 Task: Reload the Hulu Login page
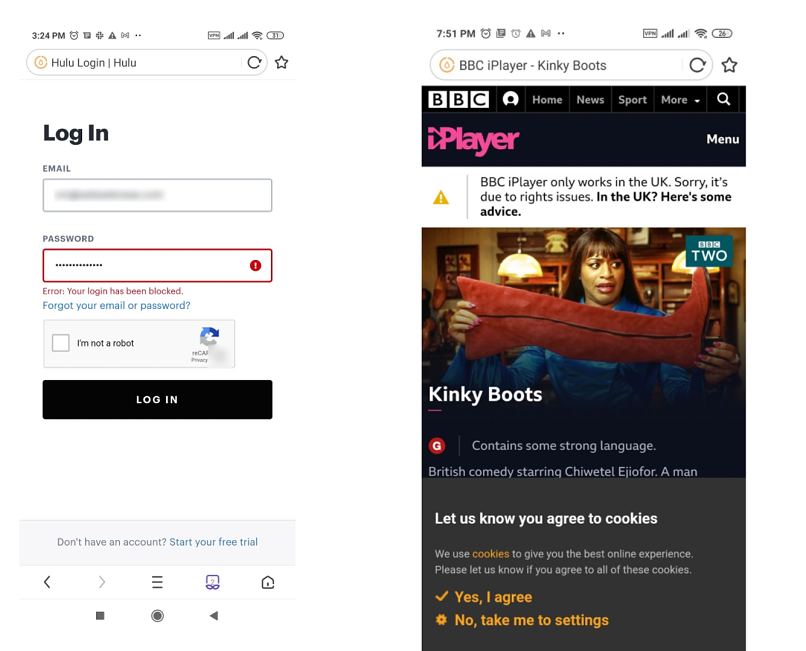254,63
